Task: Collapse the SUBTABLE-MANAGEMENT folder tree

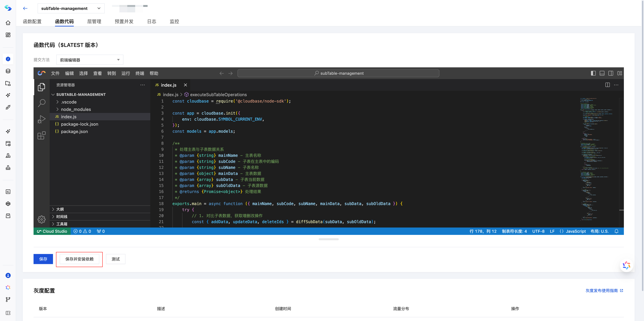Action: click(100, 94)
